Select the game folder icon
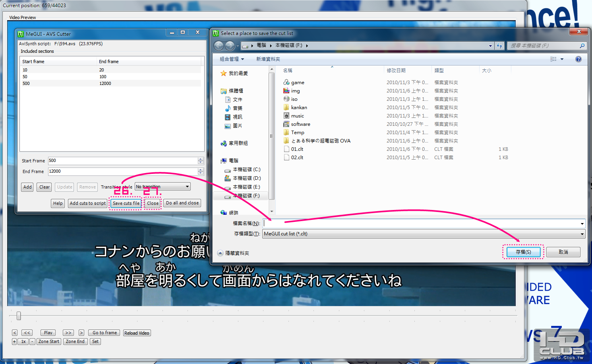This screenshot has width=592, height=364. (x=286, y=82)
